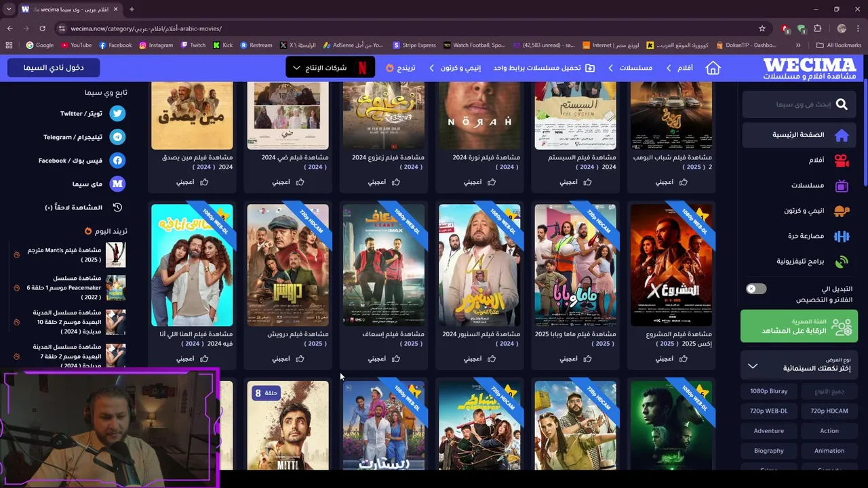
Task: Open انيمي و كرتون sidebar item
Action: point(799,211)
